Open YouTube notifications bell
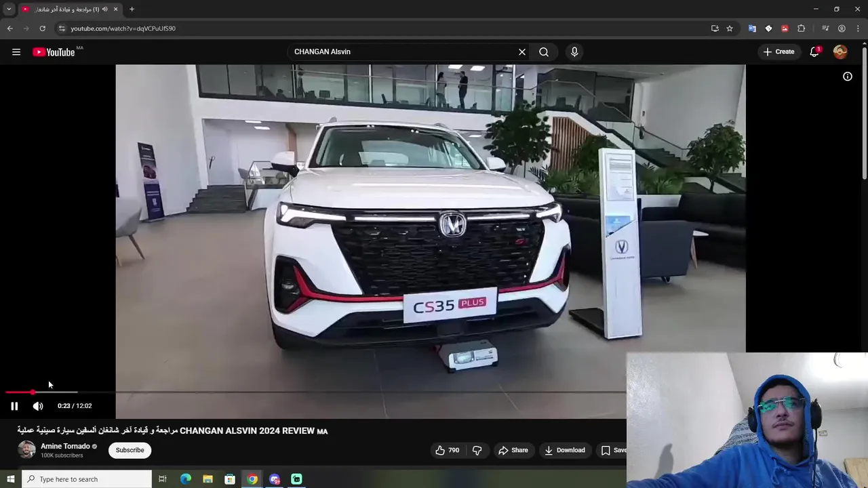The height and width of the screenshot is (488, 868). 814,52
